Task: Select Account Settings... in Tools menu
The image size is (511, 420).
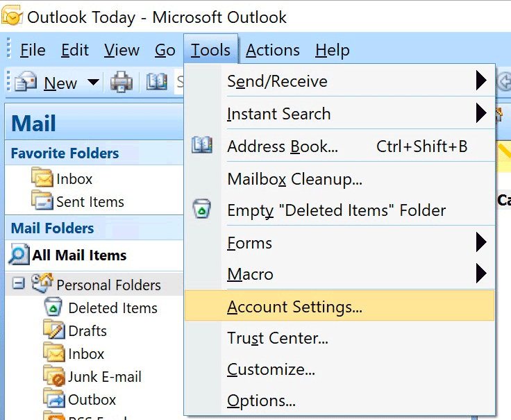Action: [340, 306]
